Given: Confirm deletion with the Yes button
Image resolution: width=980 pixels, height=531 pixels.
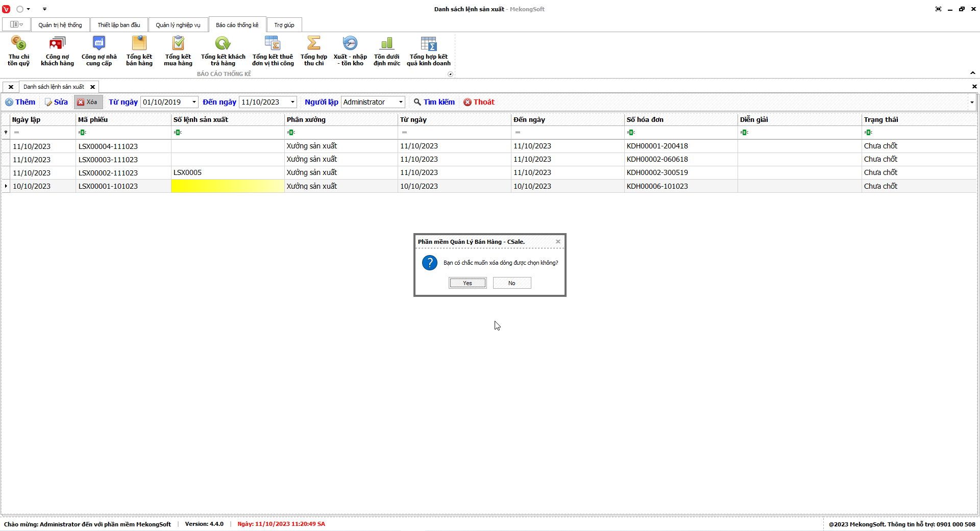Looking at the screenshot, I should (x=468, y=283).
